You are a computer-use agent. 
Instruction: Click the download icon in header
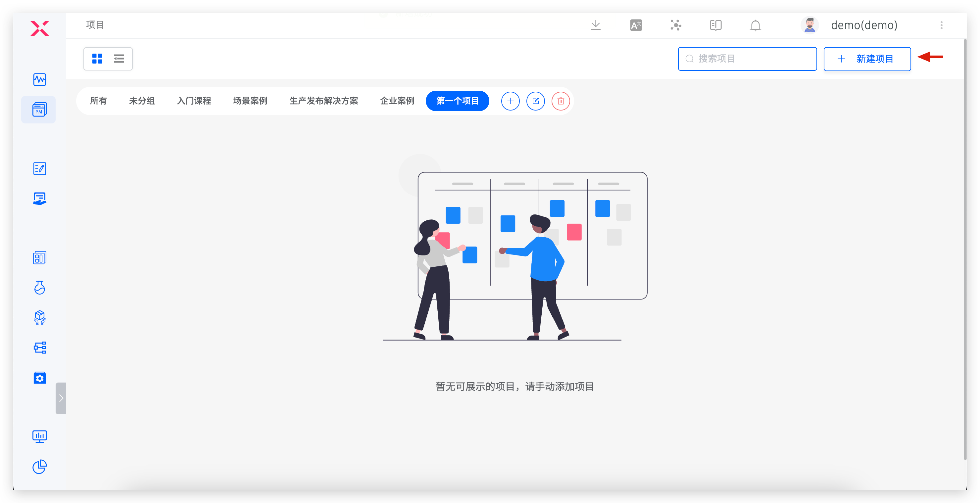tap(596, 25)
